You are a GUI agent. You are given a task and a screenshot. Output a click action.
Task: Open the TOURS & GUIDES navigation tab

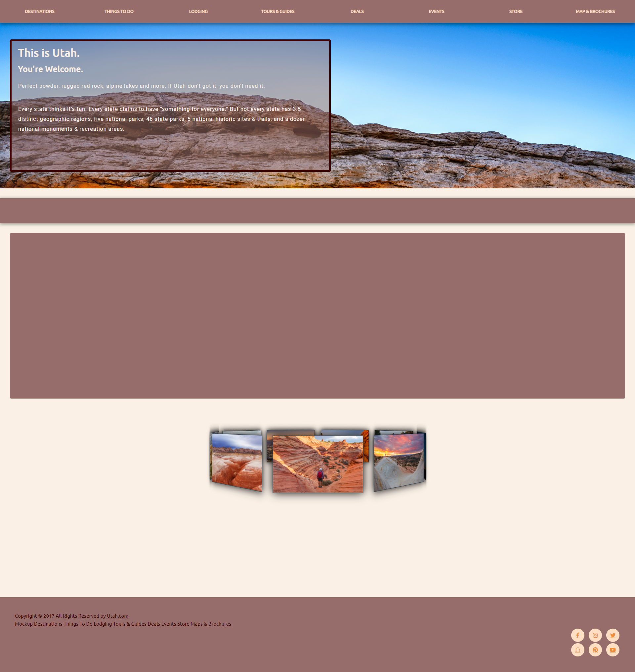coord(277,11)
